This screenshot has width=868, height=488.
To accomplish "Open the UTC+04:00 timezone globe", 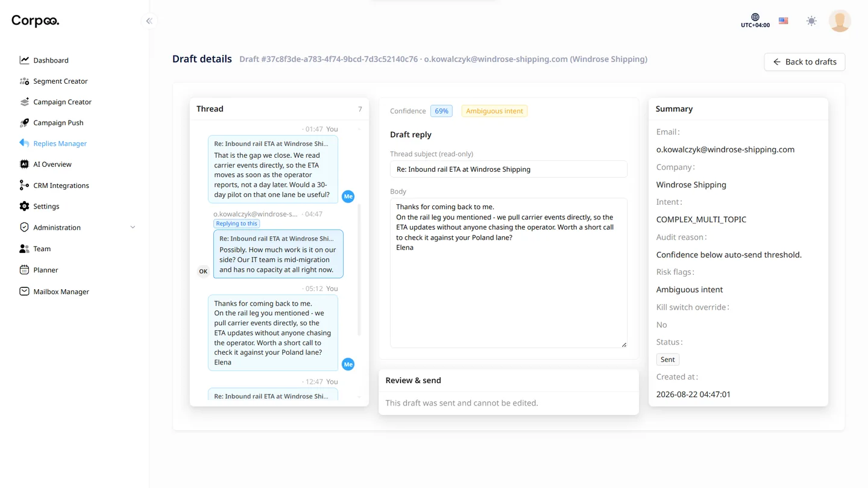I will [755, 17].
